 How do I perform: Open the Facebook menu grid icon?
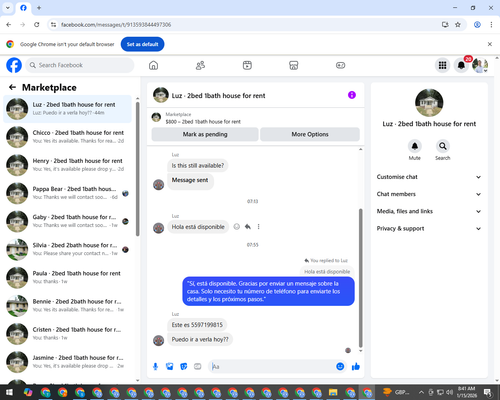pos(442,65)
